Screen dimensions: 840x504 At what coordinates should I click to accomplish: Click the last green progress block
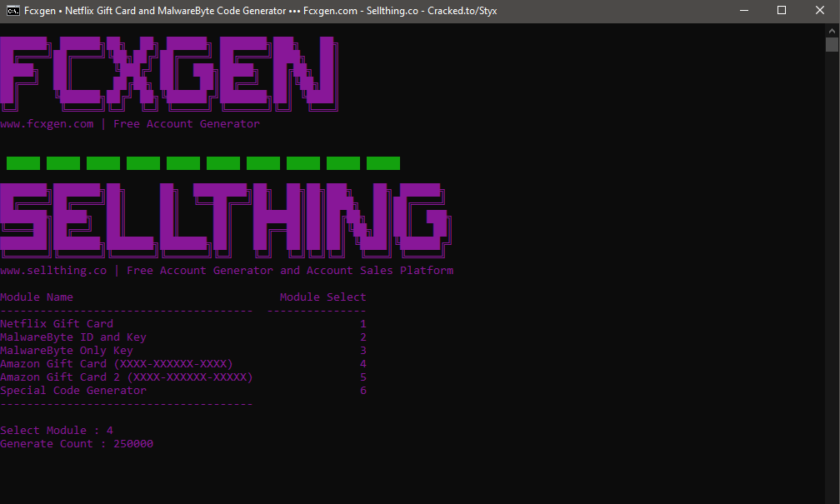tap(383, 163)
